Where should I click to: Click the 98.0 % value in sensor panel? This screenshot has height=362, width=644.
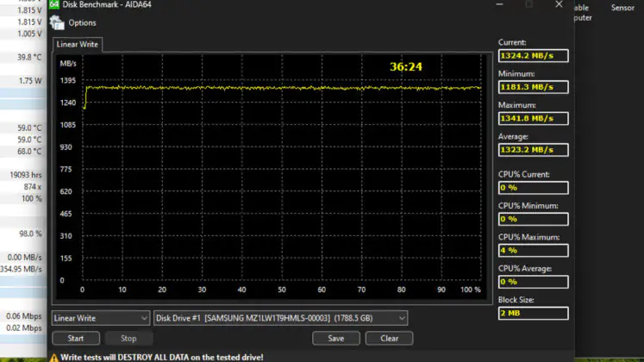pos(30,234)
